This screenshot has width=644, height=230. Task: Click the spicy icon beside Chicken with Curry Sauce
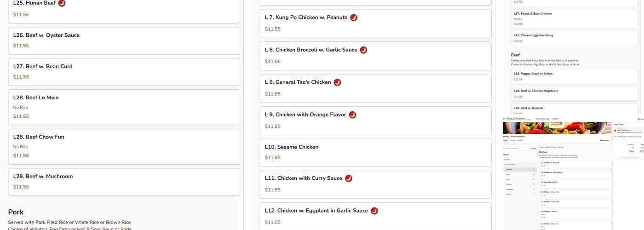(x=349, y=178)
